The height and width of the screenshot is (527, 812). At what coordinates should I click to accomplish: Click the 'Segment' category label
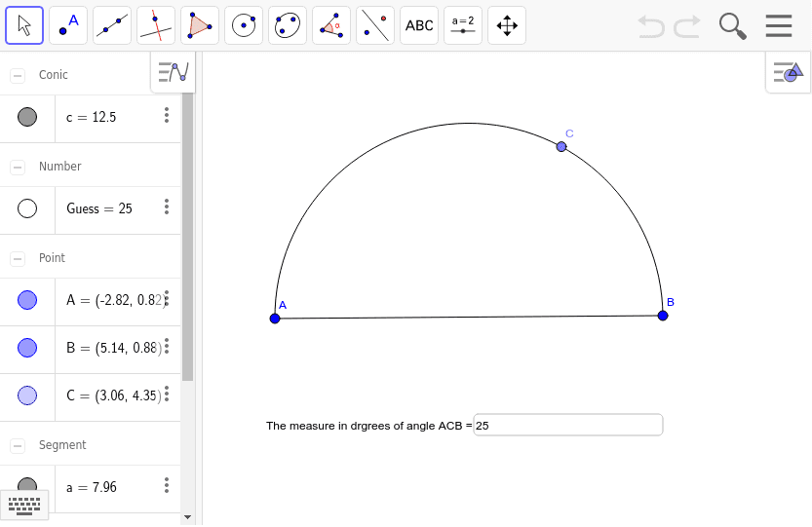click(62, 445)
